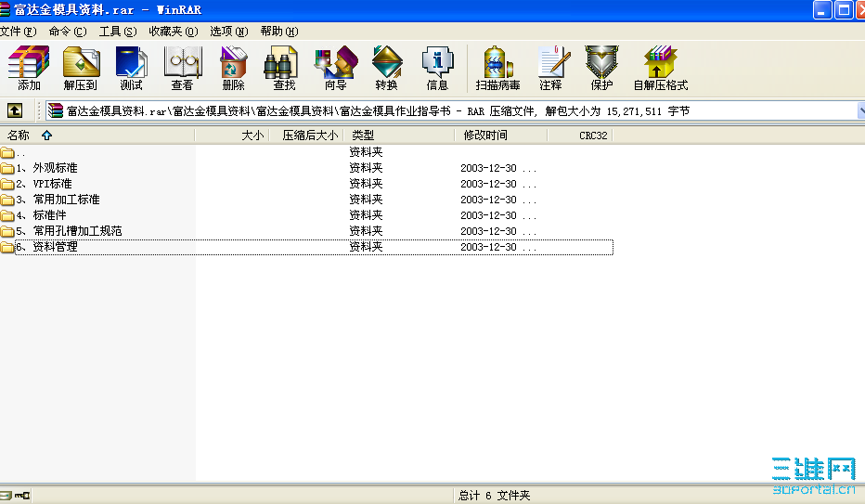865x504 pixels.
Task: Select folder 1、外观标准
Action: 39,168
